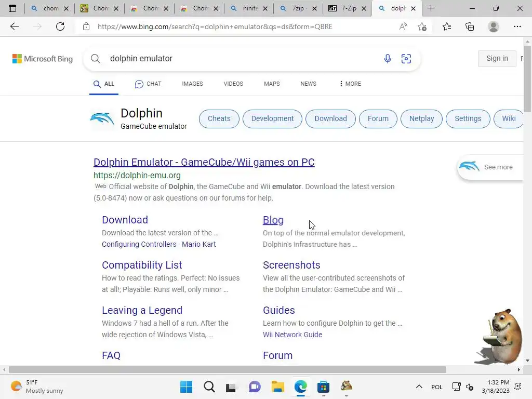Open the VIDEOS search tab

233,84
